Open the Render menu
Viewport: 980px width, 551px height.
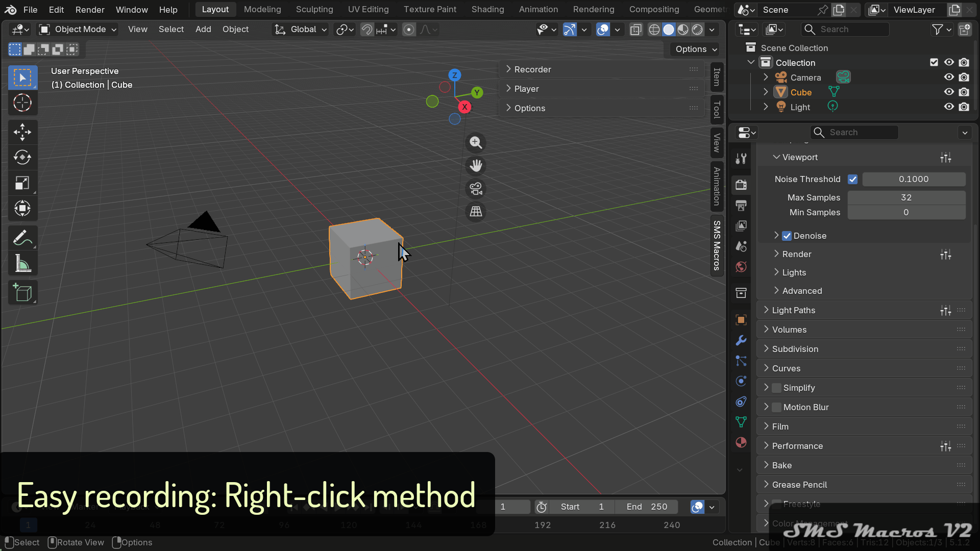(x=90, y=10)
